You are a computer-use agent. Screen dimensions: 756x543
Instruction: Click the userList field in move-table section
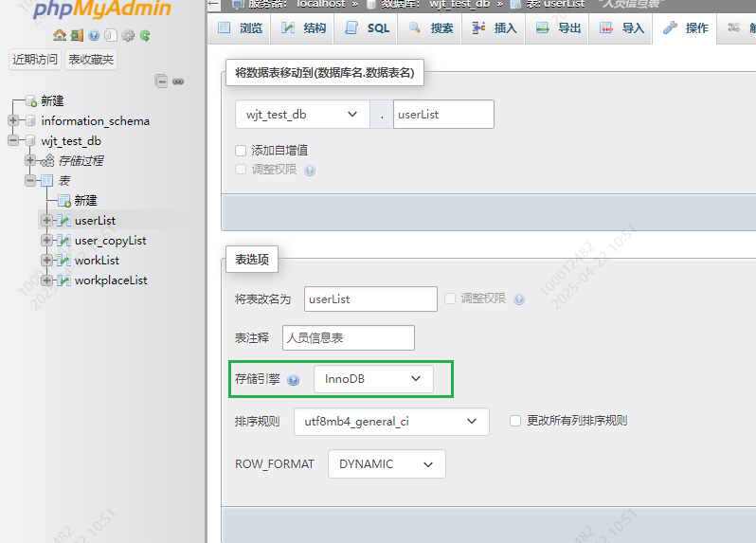pyautogui.click(x=443, y=115)
